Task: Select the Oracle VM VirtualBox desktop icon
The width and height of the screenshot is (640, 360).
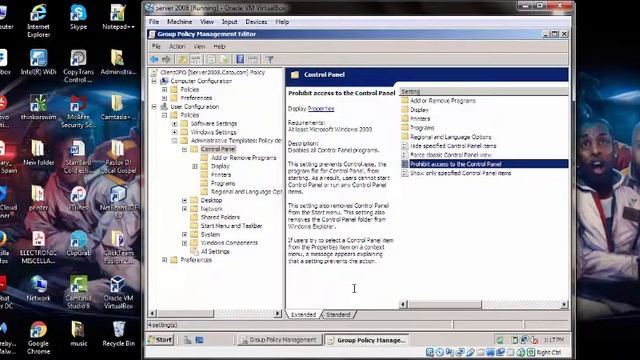Action: pyautogui.click(x=118, y=292)
